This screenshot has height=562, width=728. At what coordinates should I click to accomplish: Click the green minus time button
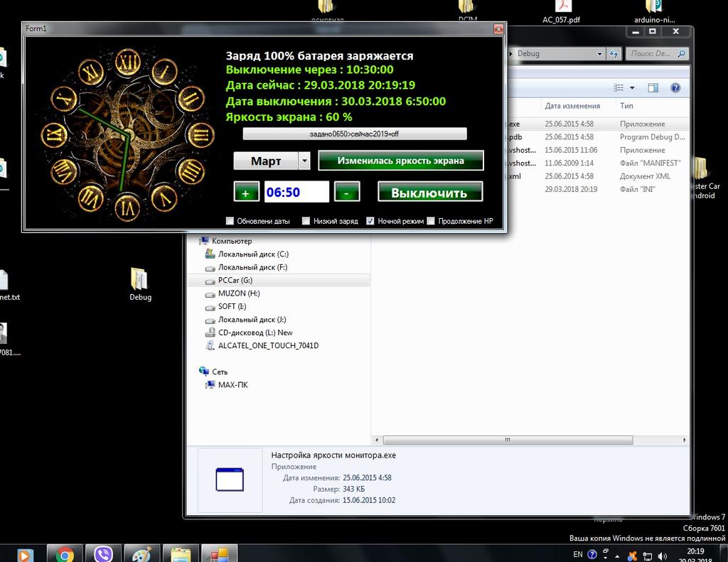tap(346, 193)
